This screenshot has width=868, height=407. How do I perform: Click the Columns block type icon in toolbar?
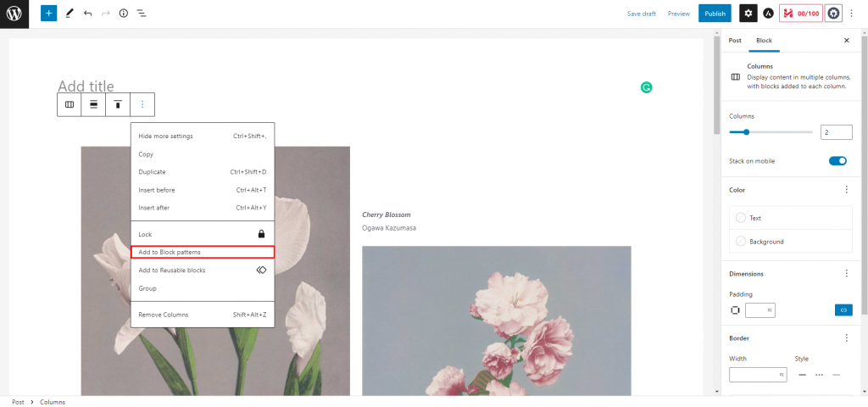(70, 104)
